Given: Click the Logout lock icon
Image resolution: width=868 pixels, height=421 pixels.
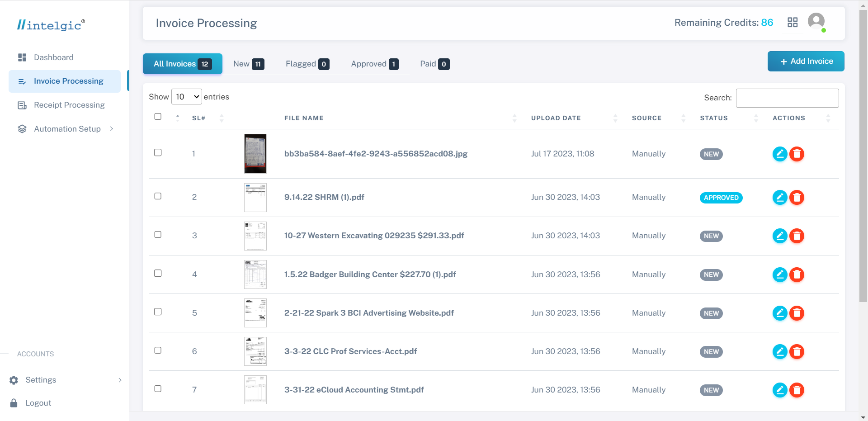Looking at the screenshot, I should 13,403.
